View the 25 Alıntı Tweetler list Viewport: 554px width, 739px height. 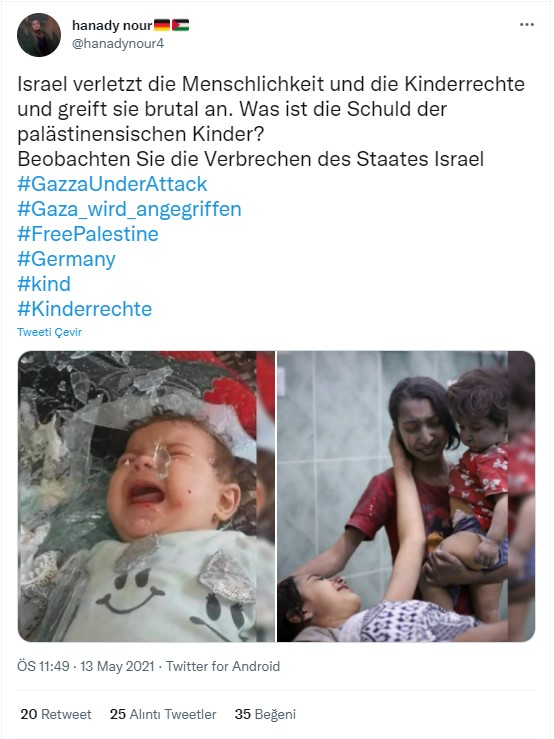click(163, 714)
